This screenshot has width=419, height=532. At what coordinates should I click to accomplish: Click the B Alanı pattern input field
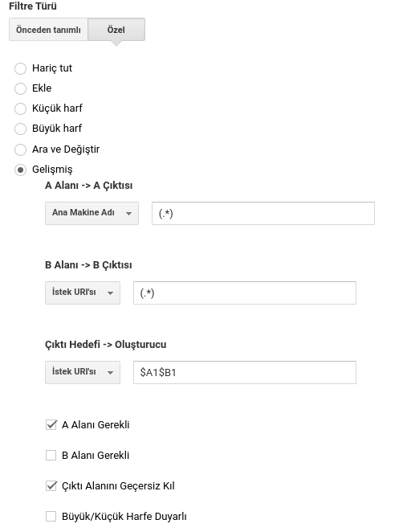244,293
